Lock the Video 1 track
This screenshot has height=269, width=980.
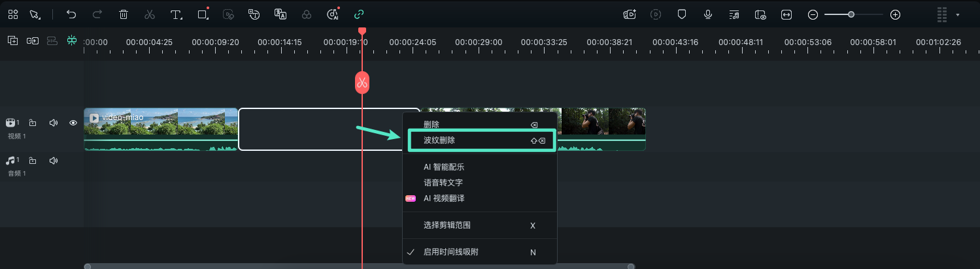(33, 123)
